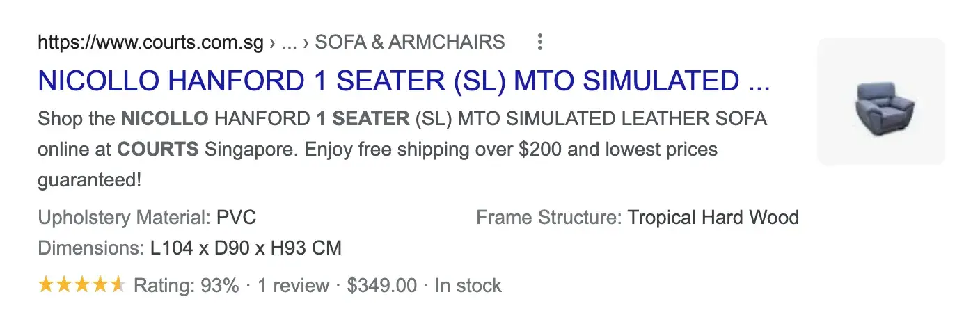Click the $349.00 price

click(x=382, y=286)
